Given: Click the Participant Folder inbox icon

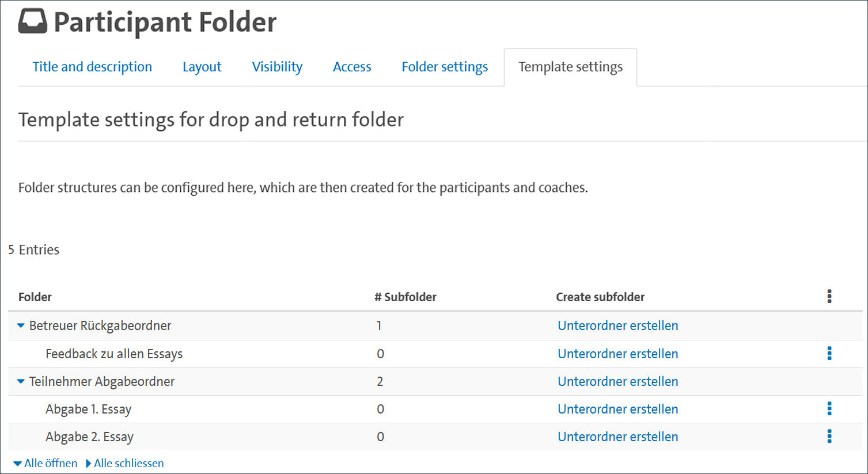Looking at the screenshot, I should [x=32, y=22].
